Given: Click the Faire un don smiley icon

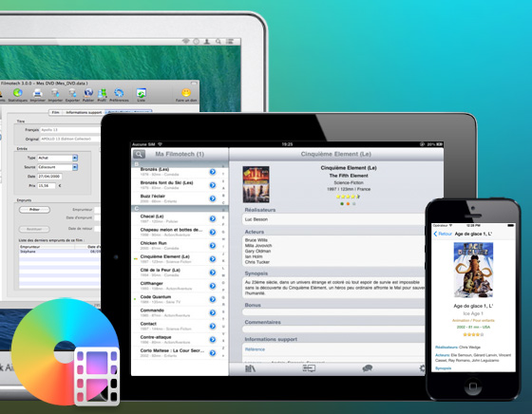Looking at the screenshot, I should pyautogui.click(x=186, y=95).
